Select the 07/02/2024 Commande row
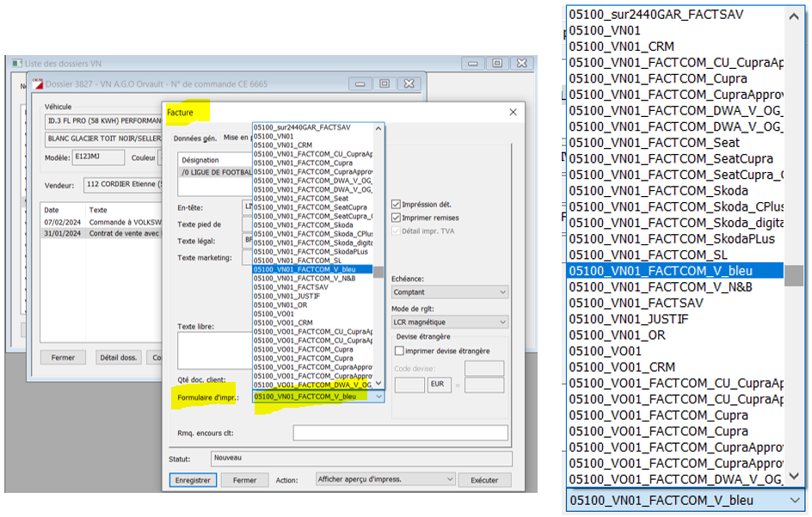The width and height of the screenshot is (812, 517). [x=101, y=222]
